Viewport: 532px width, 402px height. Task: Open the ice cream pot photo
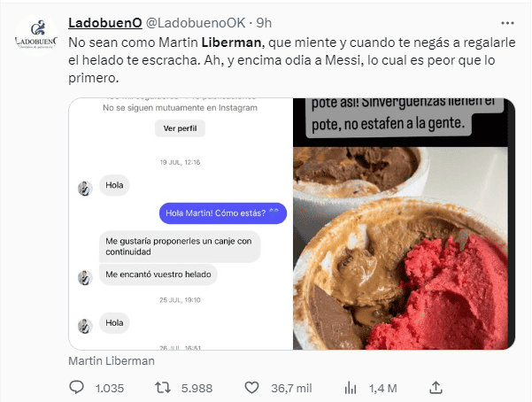point(404,224)
